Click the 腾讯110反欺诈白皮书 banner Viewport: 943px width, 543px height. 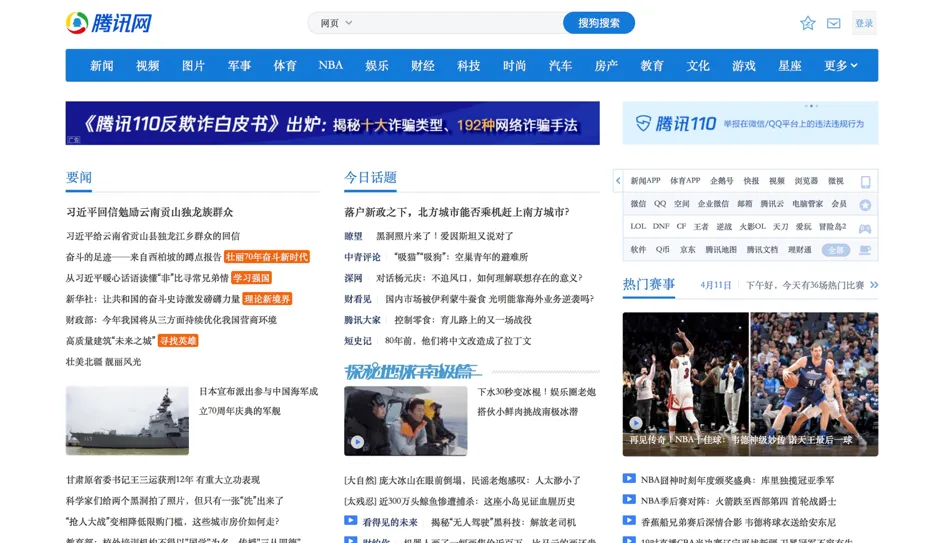333,123
